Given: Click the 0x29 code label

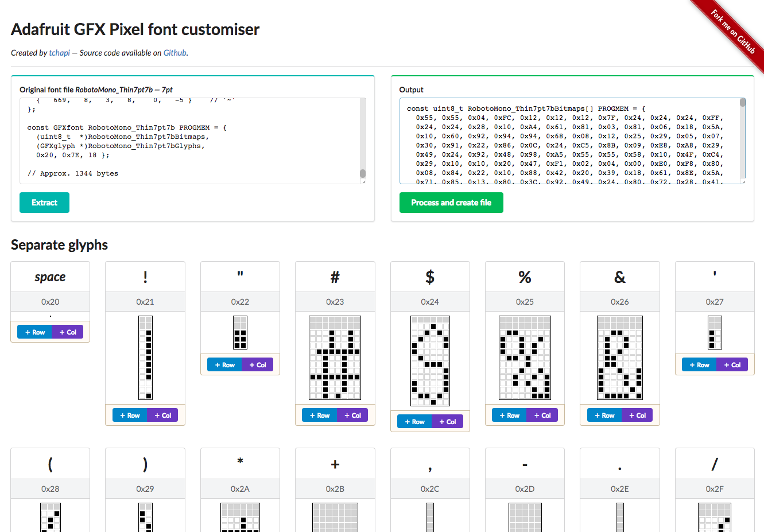Looking at the screenshot, I should click(x=145, y=489).
